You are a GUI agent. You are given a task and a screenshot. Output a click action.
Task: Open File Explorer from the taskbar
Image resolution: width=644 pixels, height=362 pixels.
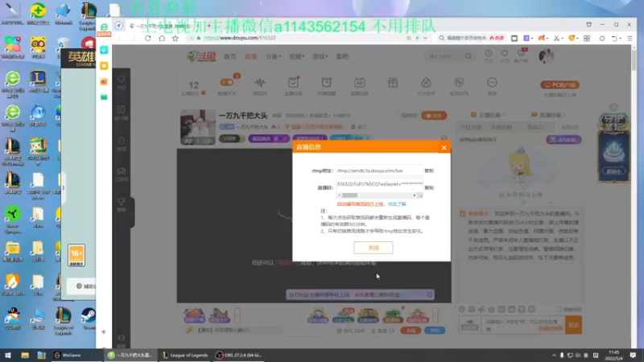tap(25, 356)
